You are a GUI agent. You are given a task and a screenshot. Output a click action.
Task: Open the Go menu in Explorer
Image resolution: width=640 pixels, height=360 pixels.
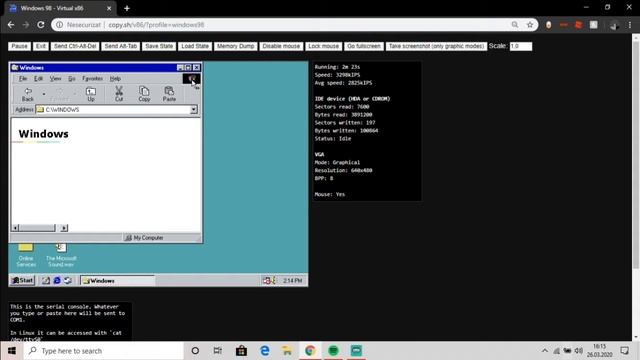click(72, 78)
